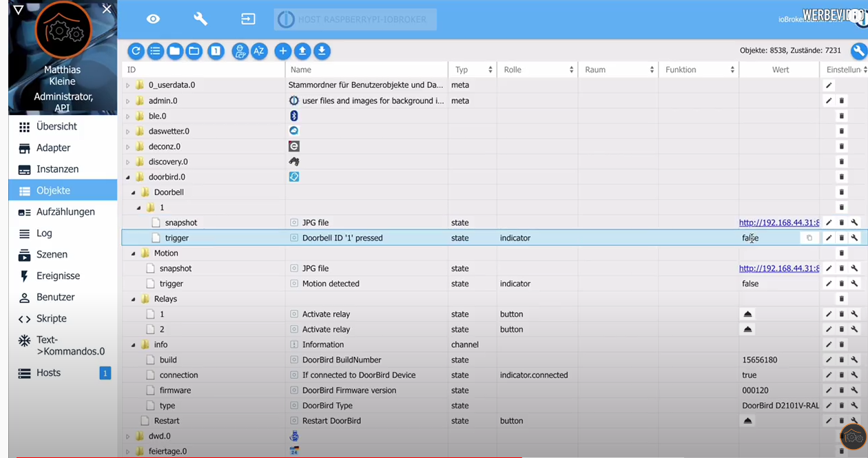Copy value icon in Doorbell trigger row
The height and width of the screenshot is (458, 868).
809,238
